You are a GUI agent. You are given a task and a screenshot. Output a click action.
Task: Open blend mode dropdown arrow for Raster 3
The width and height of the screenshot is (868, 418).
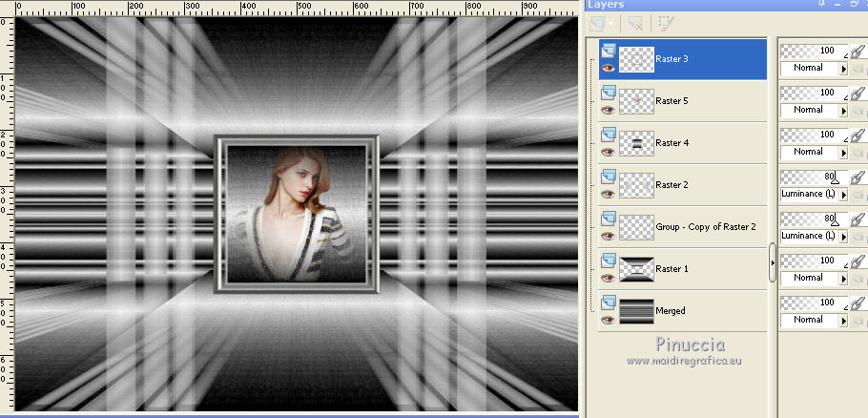(843, 69)
